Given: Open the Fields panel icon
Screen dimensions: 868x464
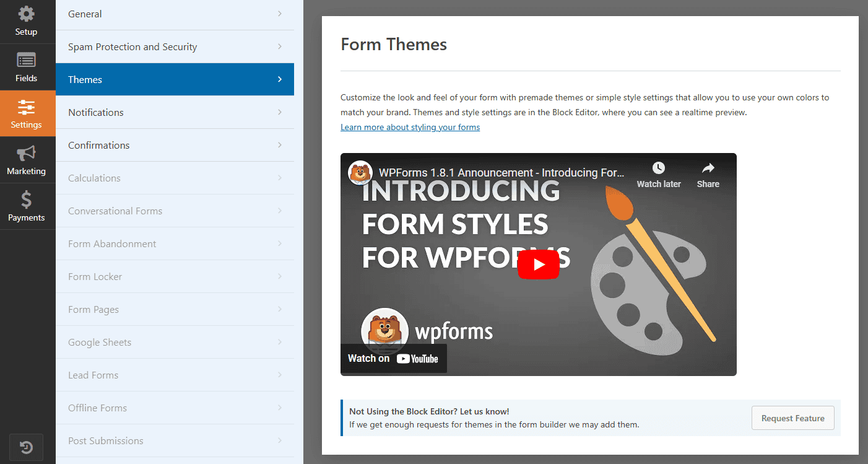Looking at the screenshot, I should (x=26, y=60).
